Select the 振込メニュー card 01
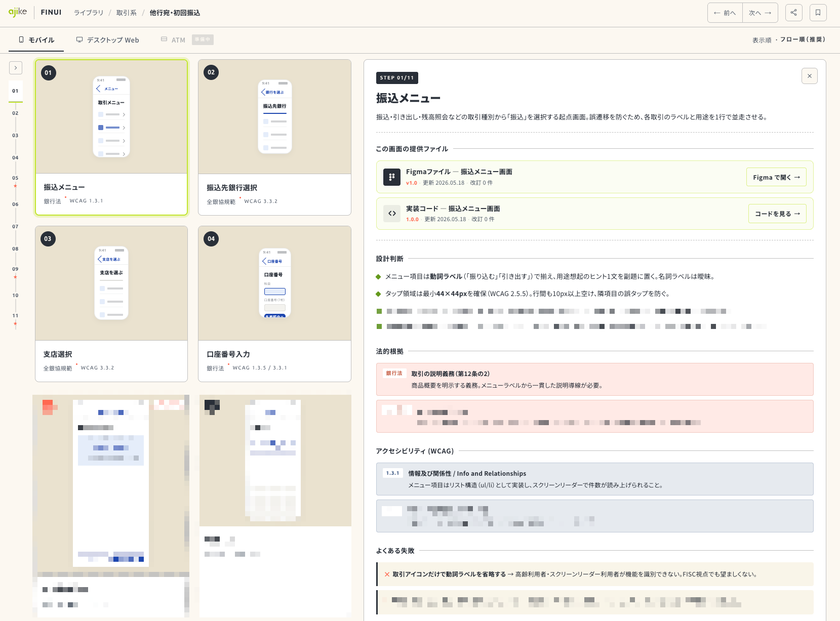The image size is (840, 621). (111, 137)
